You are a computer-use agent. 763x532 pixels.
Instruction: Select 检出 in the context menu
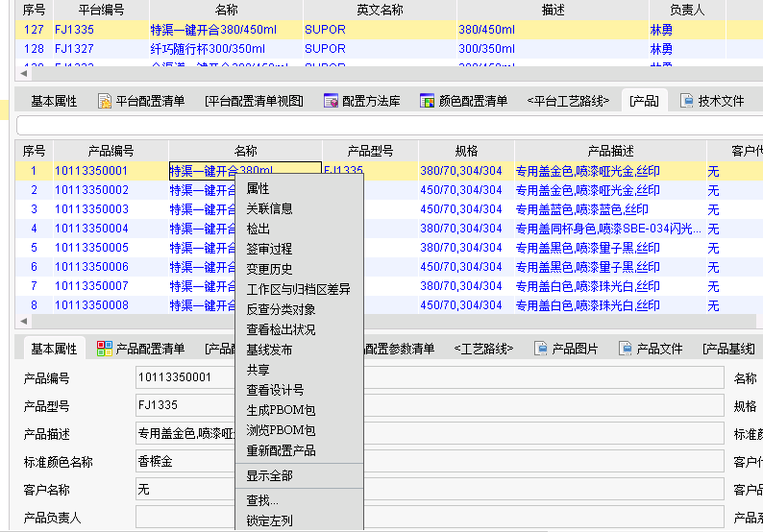point(258,229)
